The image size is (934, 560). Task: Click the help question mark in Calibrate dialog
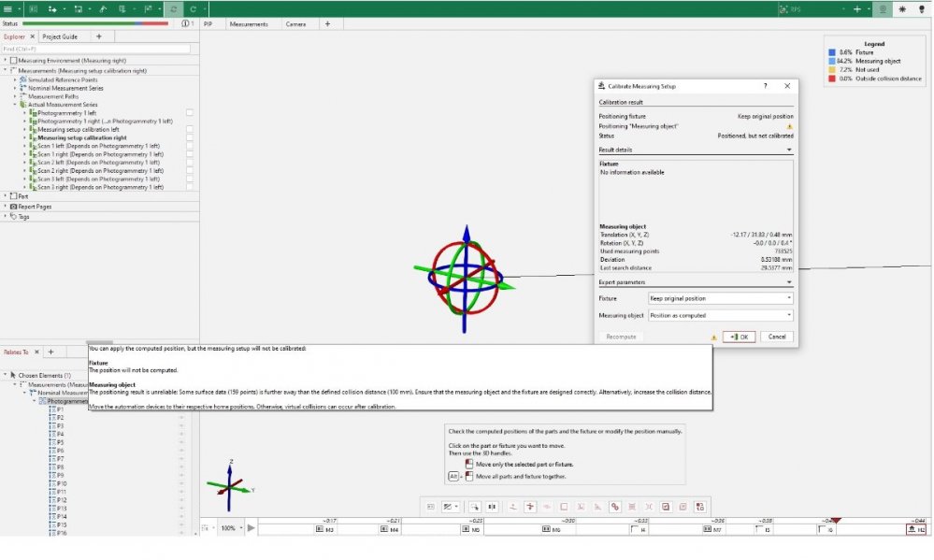tap(765, 85)
